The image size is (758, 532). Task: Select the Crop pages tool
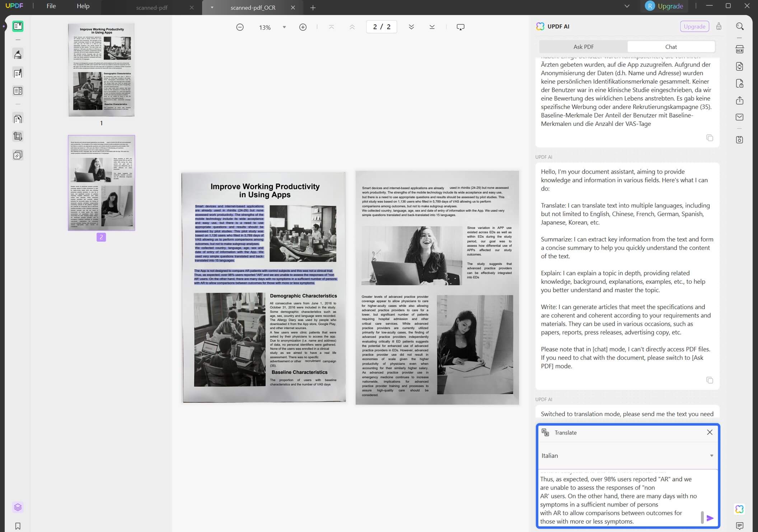(x=18, y=136)
